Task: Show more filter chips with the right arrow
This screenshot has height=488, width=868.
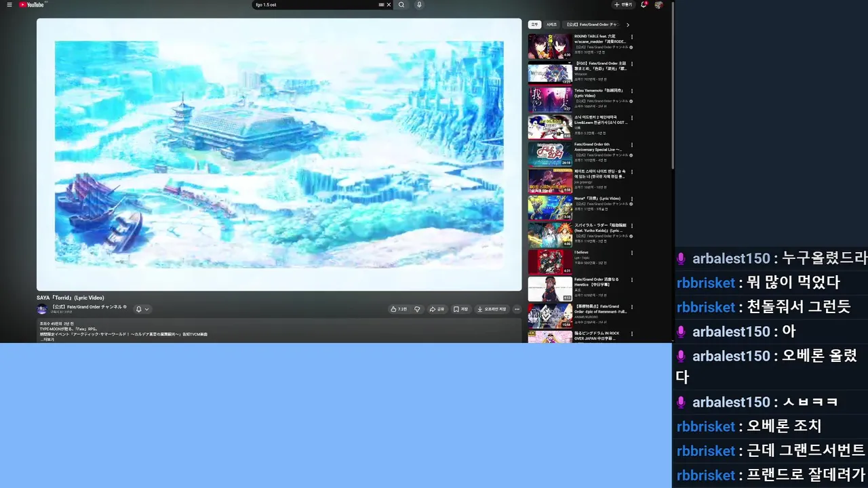Action: click(628, 24)
